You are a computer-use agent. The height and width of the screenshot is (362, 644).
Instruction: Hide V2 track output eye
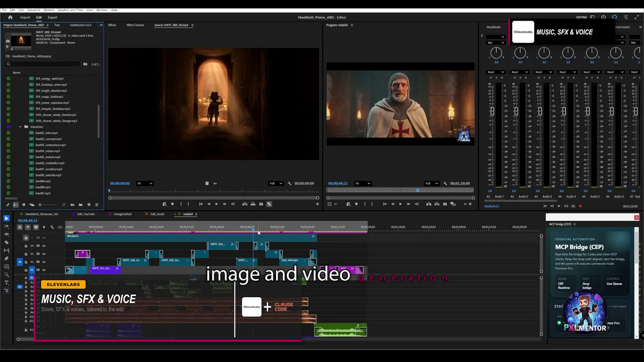click(44, 262)
